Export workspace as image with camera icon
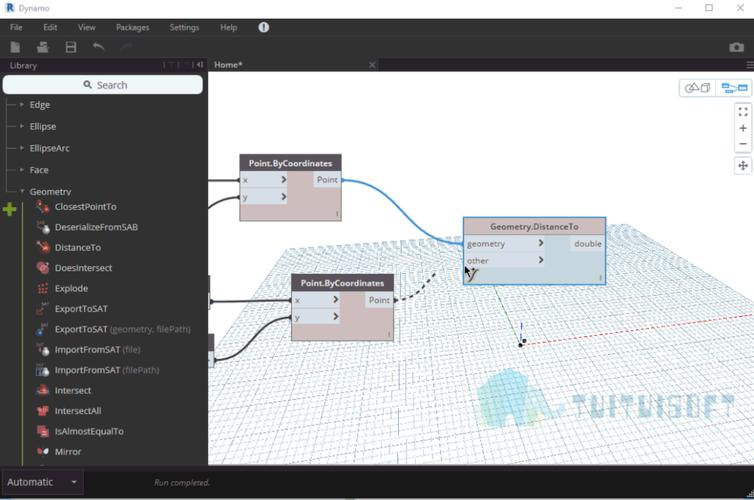The height and width of the screenshot is (500, 754). tap(737, 47)
